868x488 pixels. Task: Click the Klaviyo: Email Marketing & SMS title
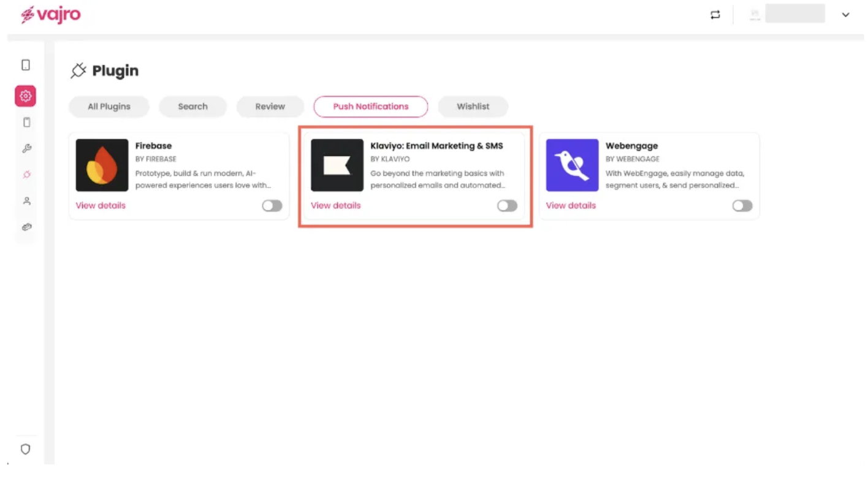pos(436,146)
